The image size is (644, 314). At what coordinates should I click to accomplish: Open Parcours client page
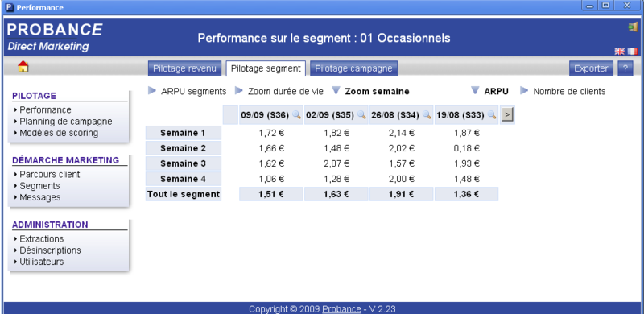(x=50, y=174)
